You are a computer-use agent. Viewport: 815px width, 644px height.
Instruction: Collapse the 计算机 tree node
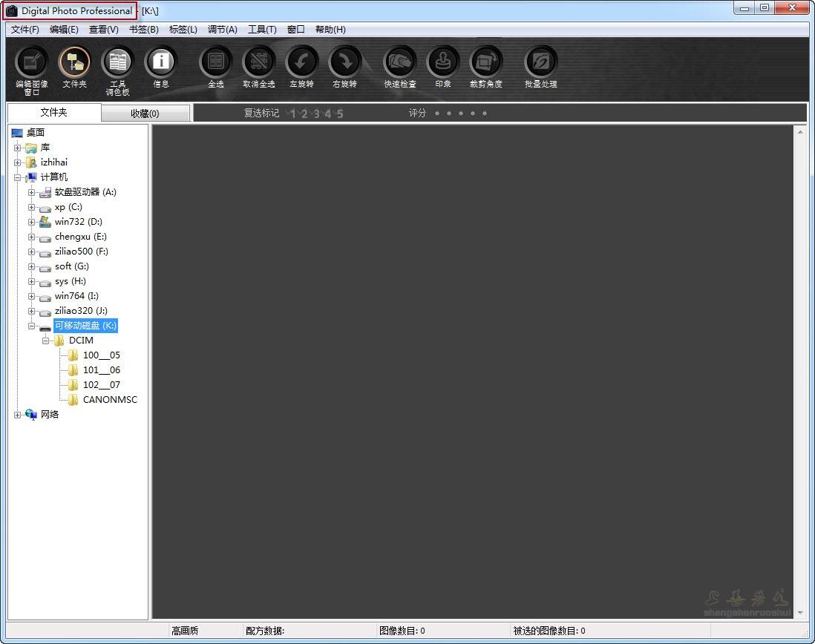[18, 177]
